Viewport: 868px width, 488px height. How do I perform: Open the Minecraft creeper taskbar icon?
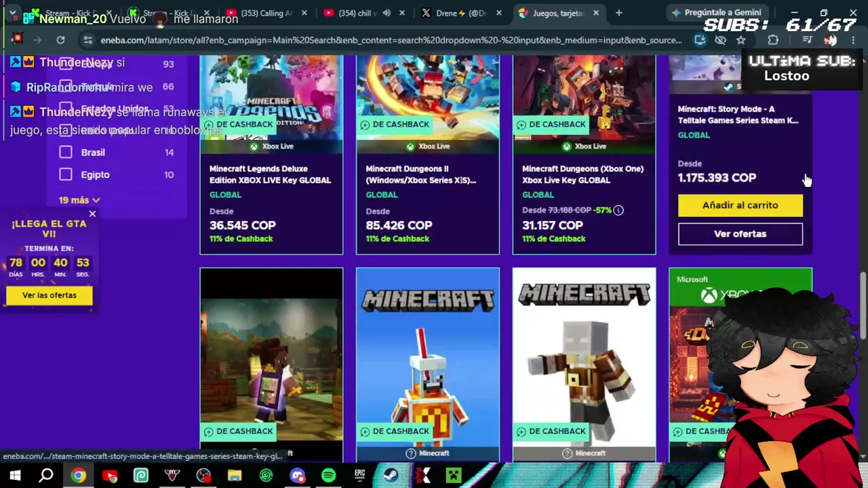[453, 476]
